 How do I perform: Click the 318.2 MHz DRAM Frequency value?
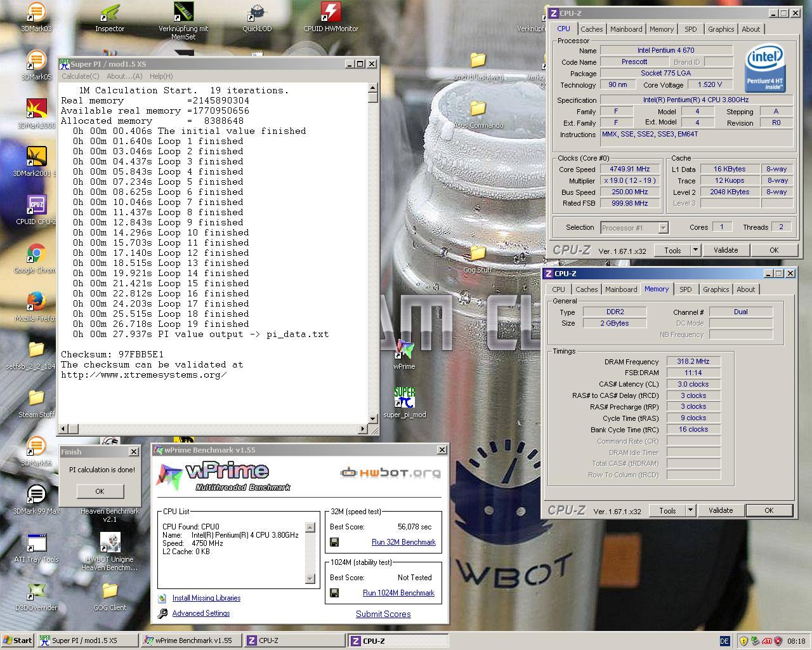click(x=693, y=361)
